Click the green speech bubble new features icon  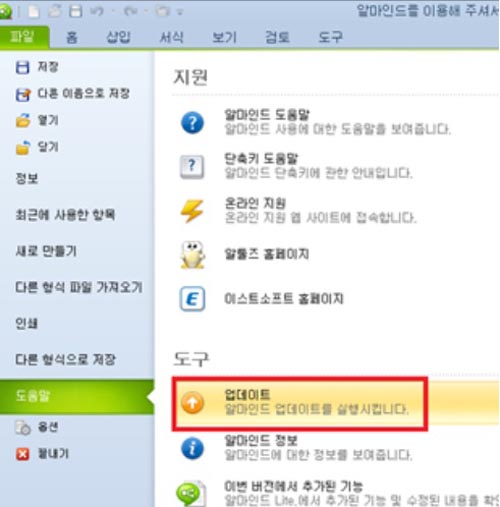coord(191,494)
